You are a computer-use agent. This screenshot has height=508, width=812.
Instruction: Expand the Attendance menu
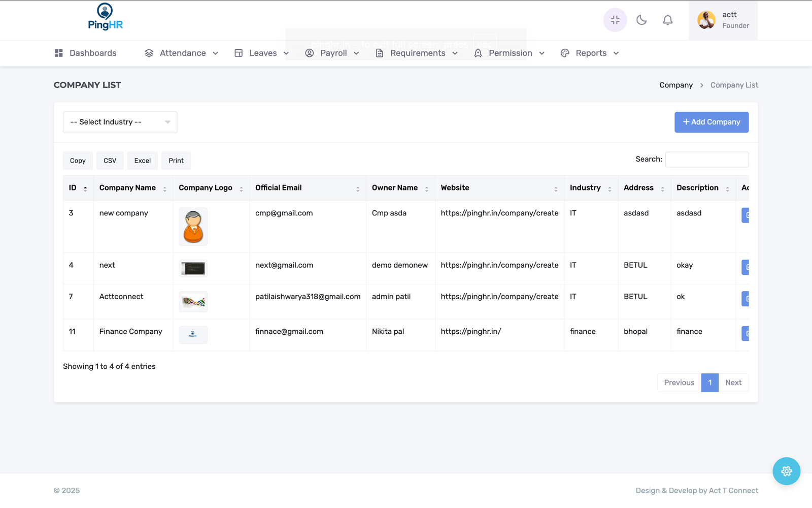pos(182,53)
